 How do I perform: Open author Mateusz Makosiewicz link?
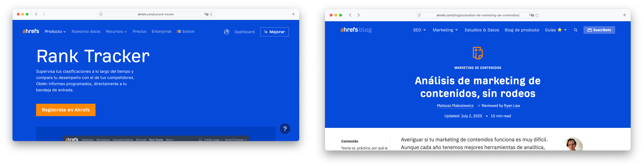click(x=455, y=106)
